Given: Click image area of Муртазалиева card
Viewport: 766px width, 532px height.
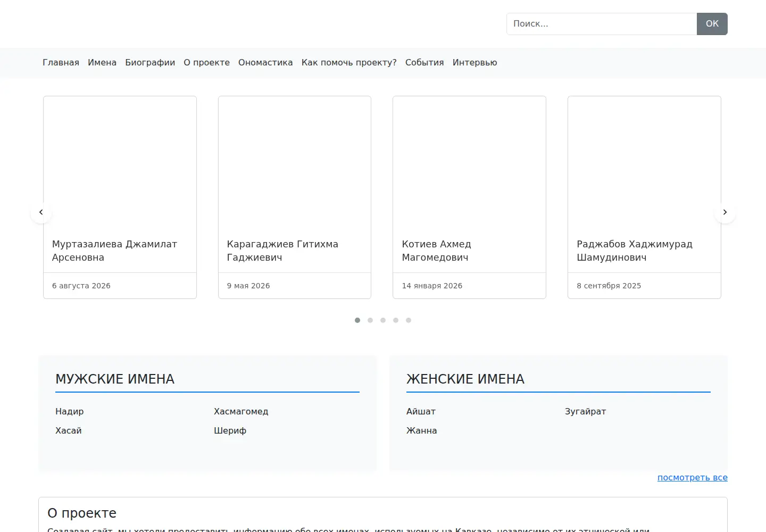Looking at the screenshot, I should [120, 163].
